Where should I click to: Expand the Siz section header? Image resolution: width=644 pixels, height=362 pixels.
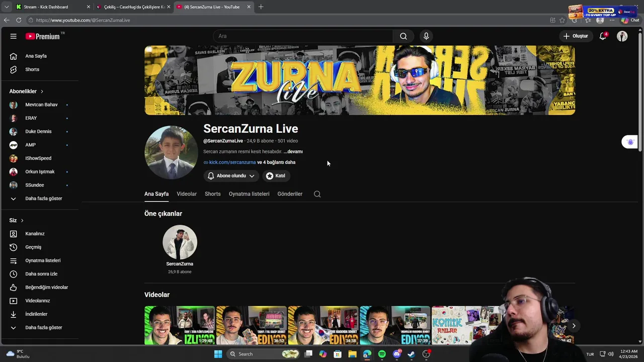click(x=17, y=220)
